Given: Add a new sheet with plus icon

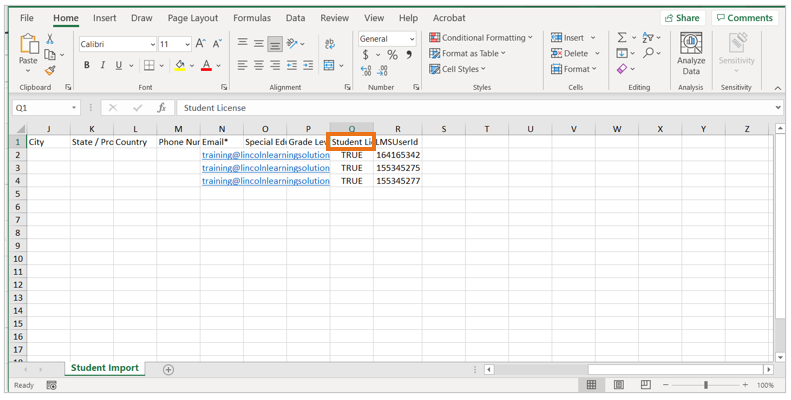Looking at the screenshot, I should pyautogui.click(x=168, y=370).
